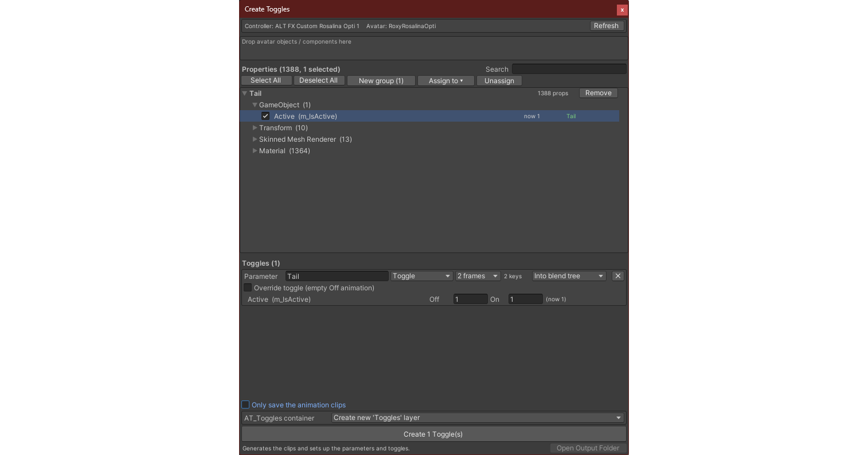Expand the Material (1364) section
The image size is (868, 455).
pos(255,151)
